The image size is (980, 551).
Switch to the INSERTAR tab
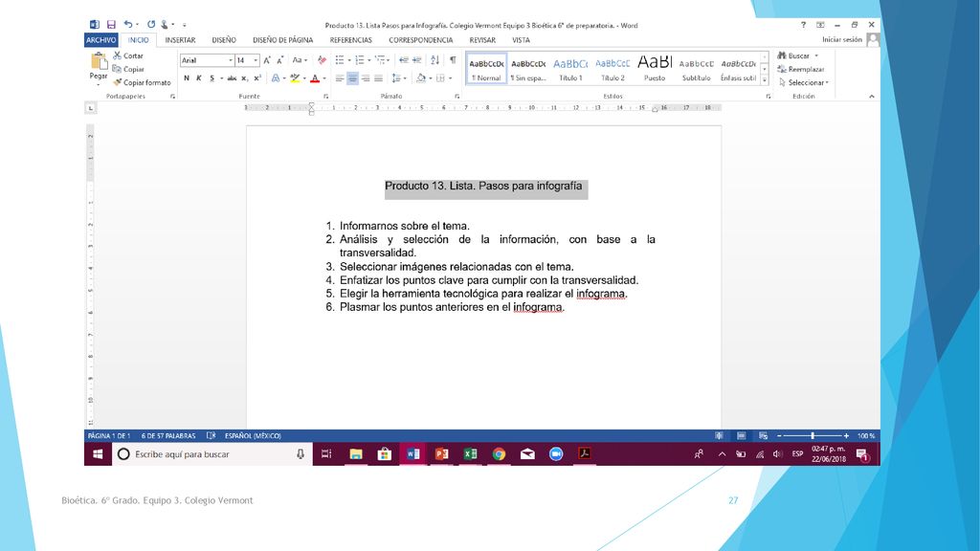(x=180, y=40)
